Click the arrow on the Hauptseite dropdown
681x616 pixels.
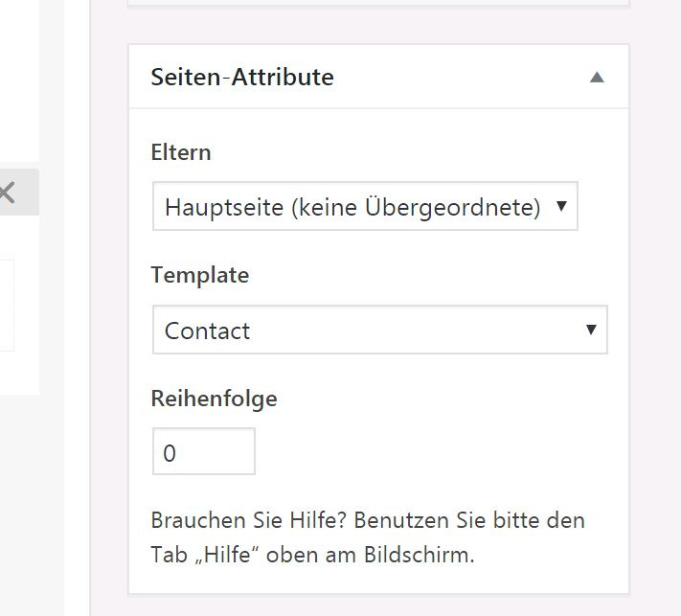tap(561, 205)
